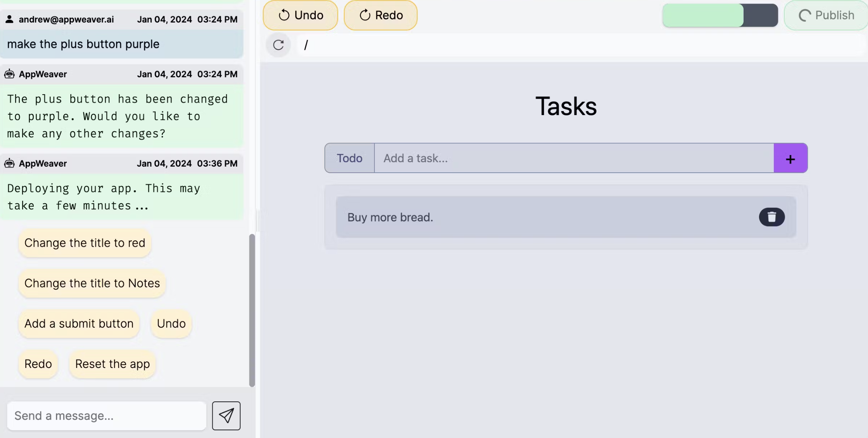Click the paper plane send icon
This screenshot has height=438, width=868.
pos(226,415)
